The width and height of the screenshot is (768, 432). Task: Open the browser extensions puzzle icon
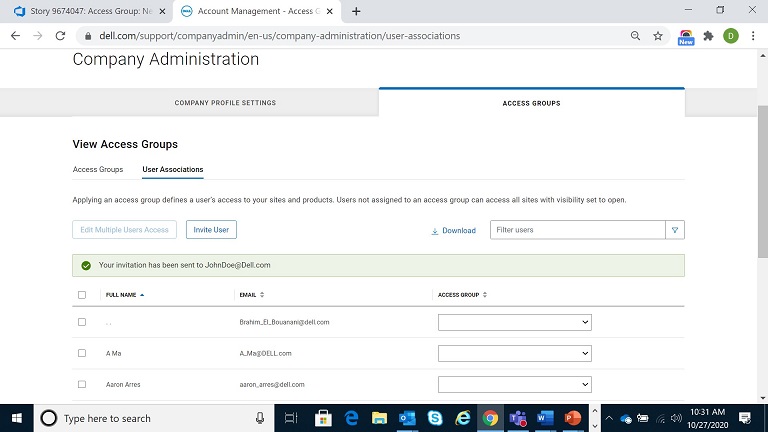(709, 35)
